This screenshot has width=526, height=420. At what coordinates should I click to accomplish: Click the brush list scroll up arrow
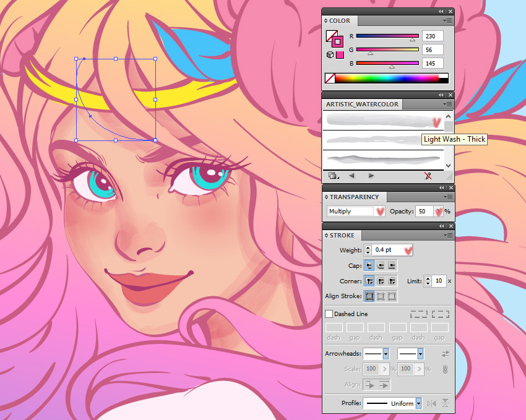coord(448,117)
